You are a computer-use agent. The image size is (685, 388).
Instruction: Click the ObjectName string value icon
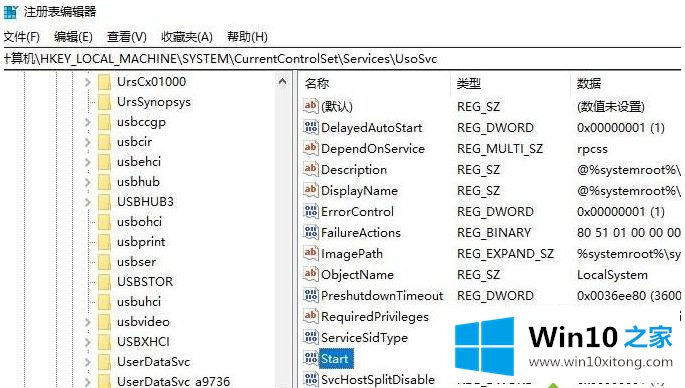pos(311,274)
